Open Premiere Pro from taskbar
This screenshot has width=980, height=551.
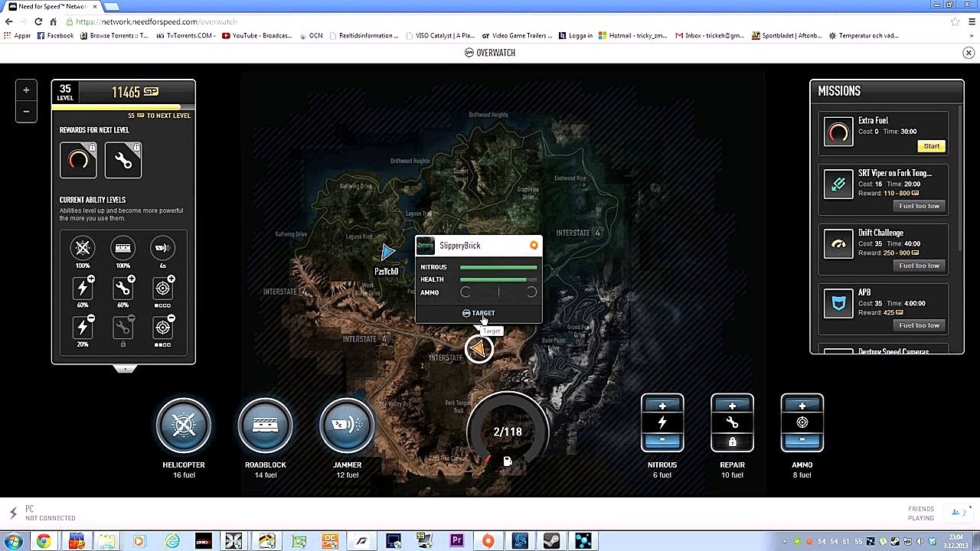456,541
